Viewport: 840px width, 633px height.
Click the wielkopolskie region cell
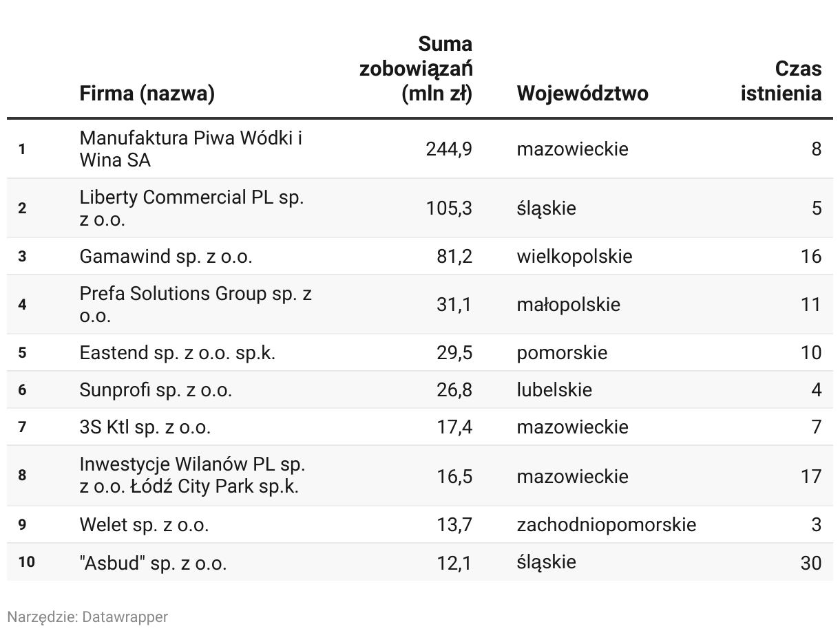(574, 257)
